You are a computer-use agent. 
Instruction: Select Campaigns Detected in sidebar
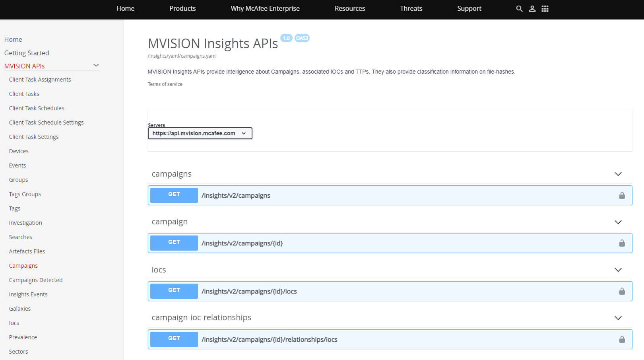[36, 280]
